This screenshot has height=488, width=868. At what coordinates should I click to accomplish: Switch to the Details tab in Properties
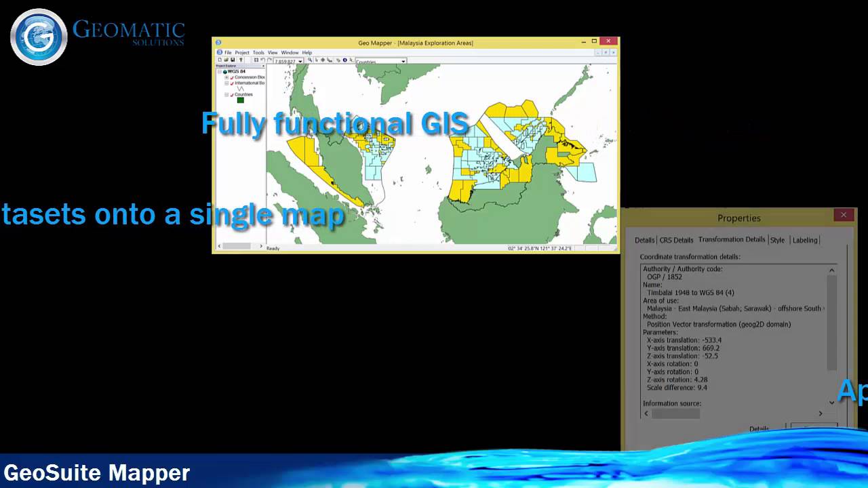click(x=645, y=240)
